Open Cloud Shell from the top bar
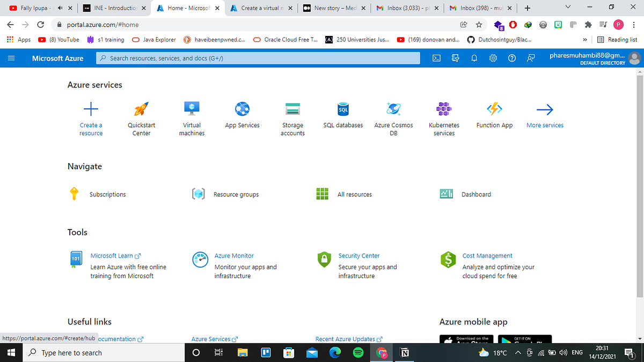644x362 pixels. [436, 58]
